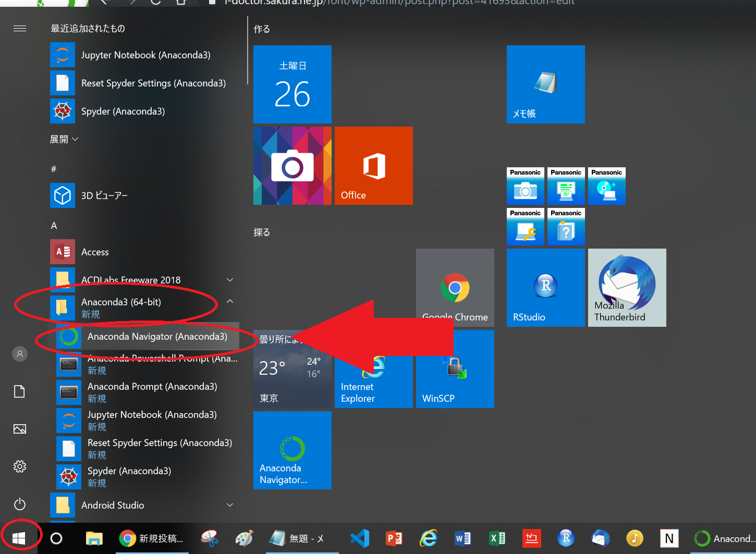Open Cortana search circle on the taskbar
The width and height of the screenshot is (756, 554).
[56, 538]
